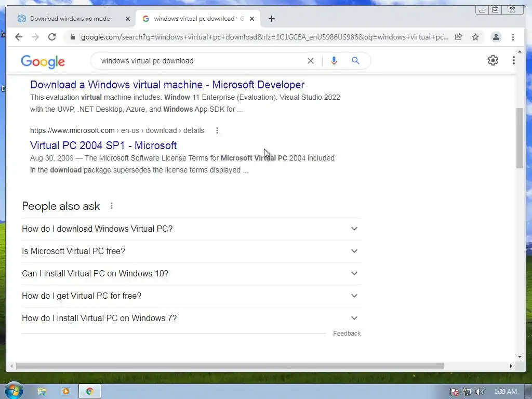Launch Windows Media Player from taskbar

point(66,392)
